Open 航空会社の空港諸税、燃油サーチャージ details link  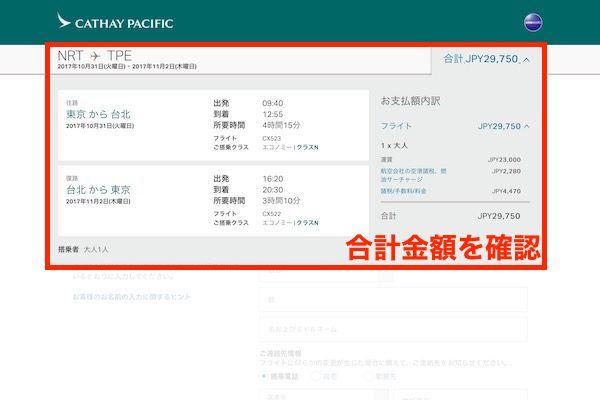click(413, 175)
